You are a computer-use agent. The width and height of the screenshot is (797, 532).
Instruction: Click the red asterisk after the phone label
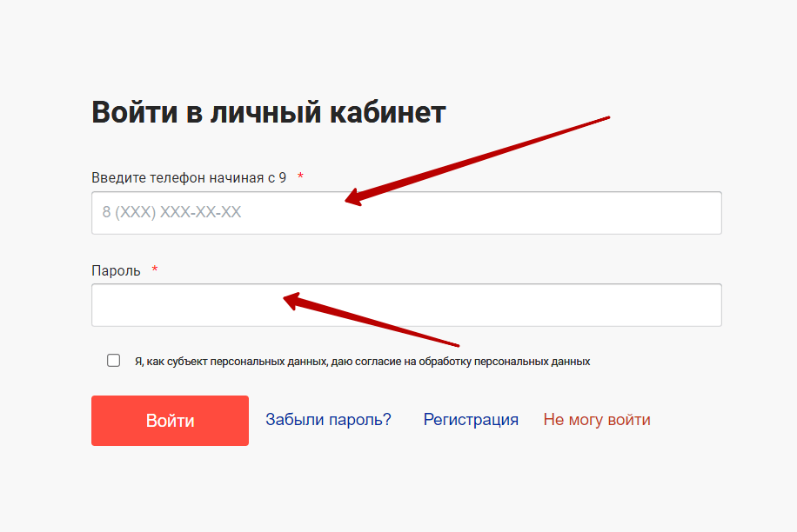pyautogui.click(x=300, y=177)
